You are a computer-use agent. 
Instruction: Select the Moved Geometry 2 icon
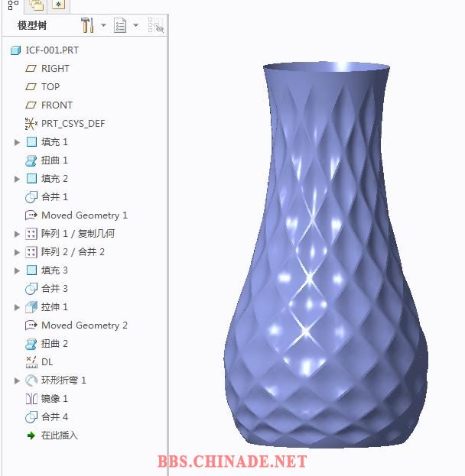tap(31, 325)
